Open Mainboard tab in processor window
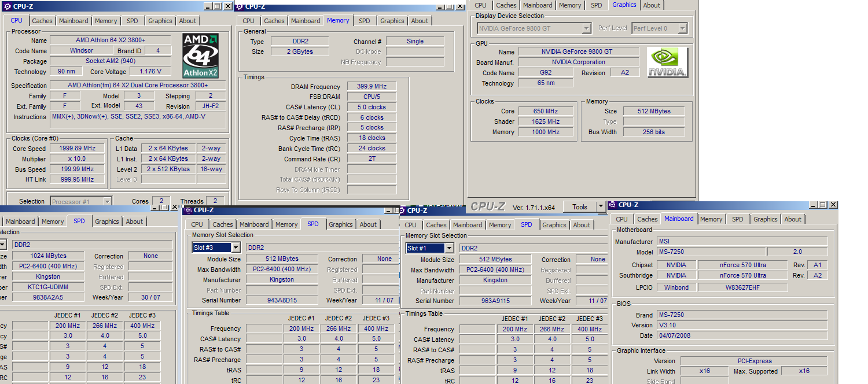The height and width of the screenshot is (384, 868). point(74,21)
